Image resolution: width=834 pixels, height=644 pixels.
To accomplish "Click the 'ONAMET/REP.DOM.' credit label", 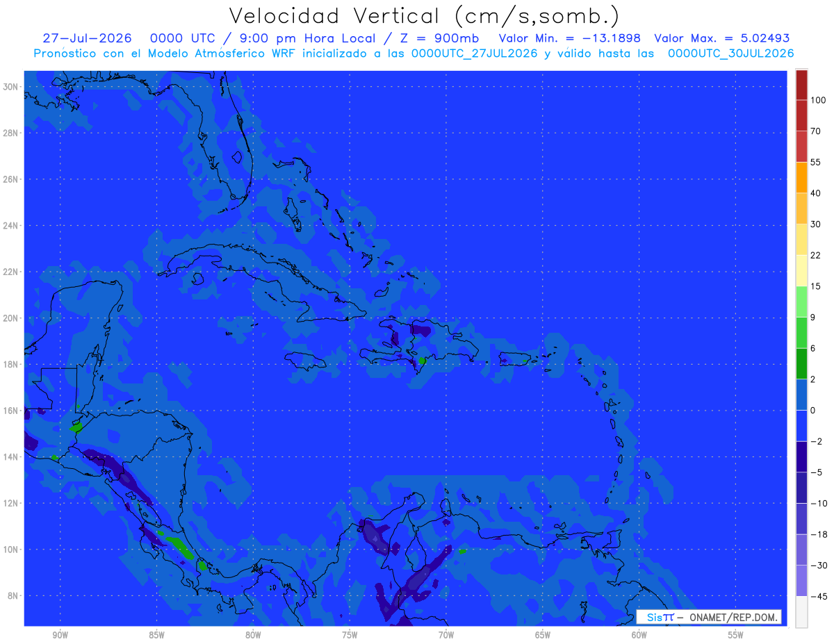I will coord(733,617).
